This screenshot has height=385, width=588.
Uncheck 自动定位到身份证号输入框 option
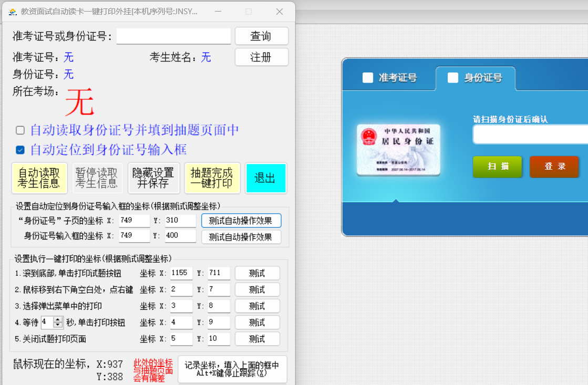click(x=19, y=150)
